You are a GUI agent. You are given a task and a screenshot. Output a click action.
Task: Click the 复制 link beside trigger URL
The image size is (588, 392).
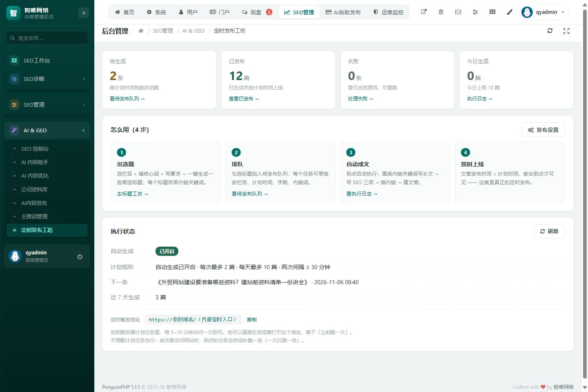coord(252,320)
